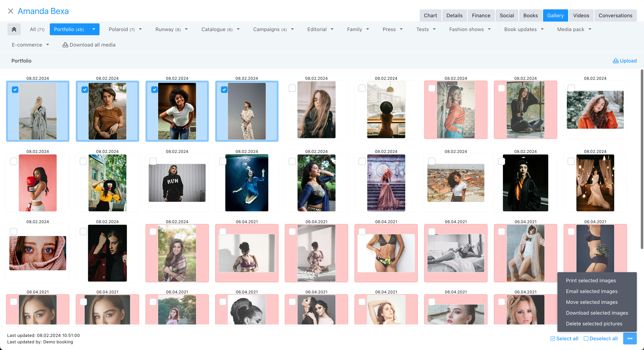Expand the Runway (8) dropdown
The width and height of the screenshot is (644, 350).
point(186,29)
